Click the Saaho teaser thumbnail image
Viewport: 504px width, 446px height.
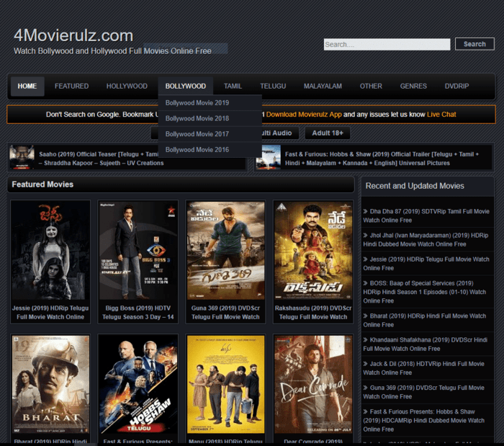22,157
